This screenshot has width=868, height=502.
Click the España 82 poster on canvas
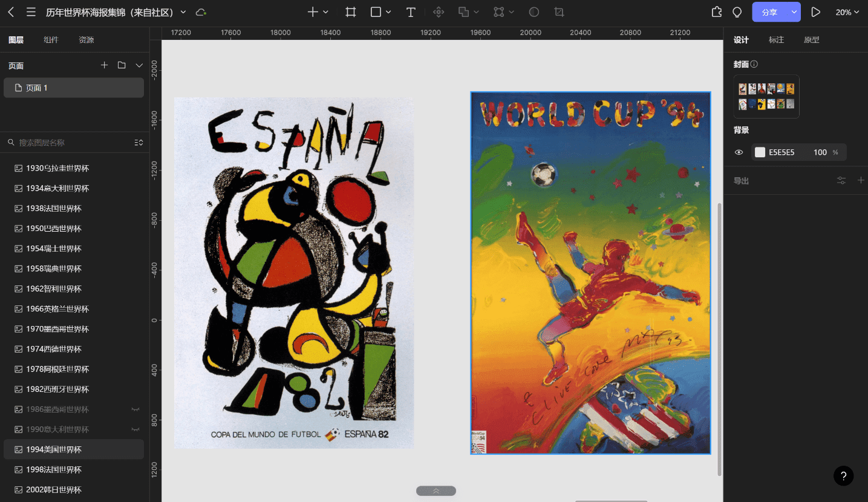[294, 273]
